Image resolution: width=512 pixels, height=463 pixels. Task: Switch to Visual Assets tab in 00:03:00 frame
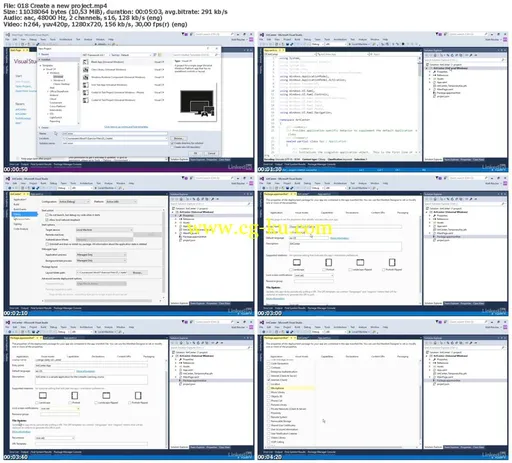(x=301, y=213)
